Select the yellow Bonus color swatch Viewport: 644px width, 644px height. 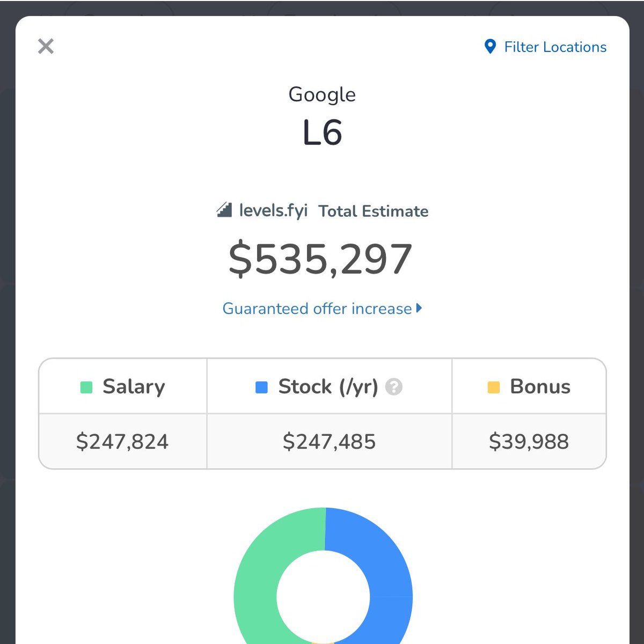point(494,387)
